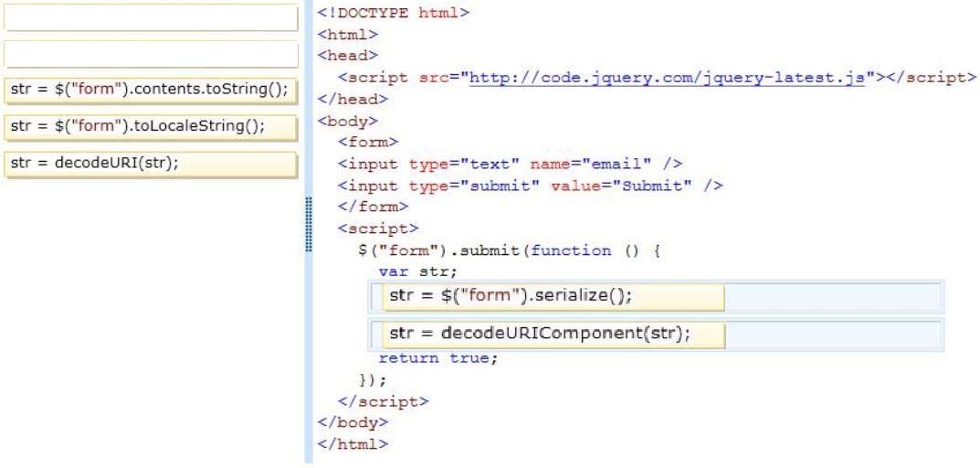Click the "var str;" declaration line
980x468 pixels.
[417, 271]
